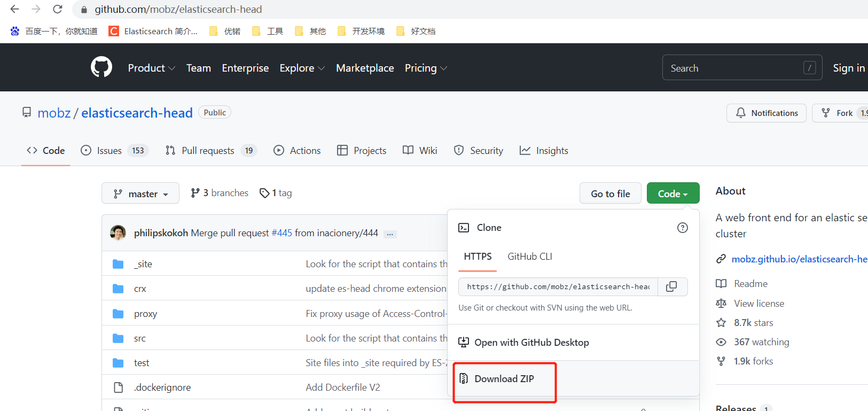Click Open with GitHub Desktop
Screen dimensions: 868x411
click(x=523, y=343)
